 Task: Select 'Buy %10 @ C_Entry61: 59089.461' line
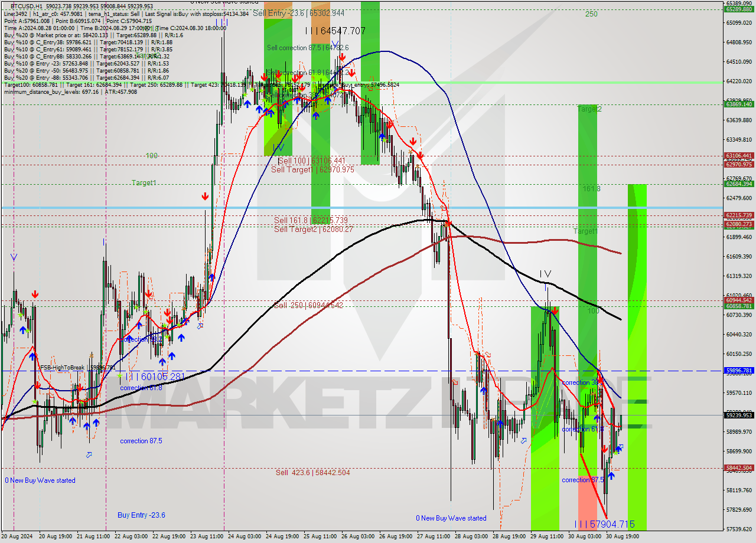[x=88, y=49]
